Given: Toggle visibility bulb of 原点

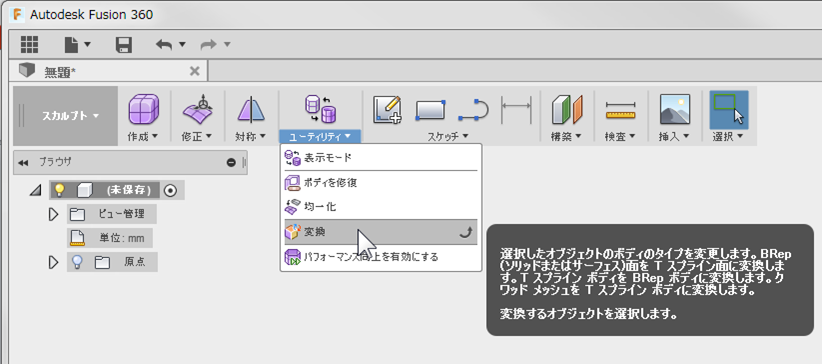Looking at the screenshot, I should (77, 261).
